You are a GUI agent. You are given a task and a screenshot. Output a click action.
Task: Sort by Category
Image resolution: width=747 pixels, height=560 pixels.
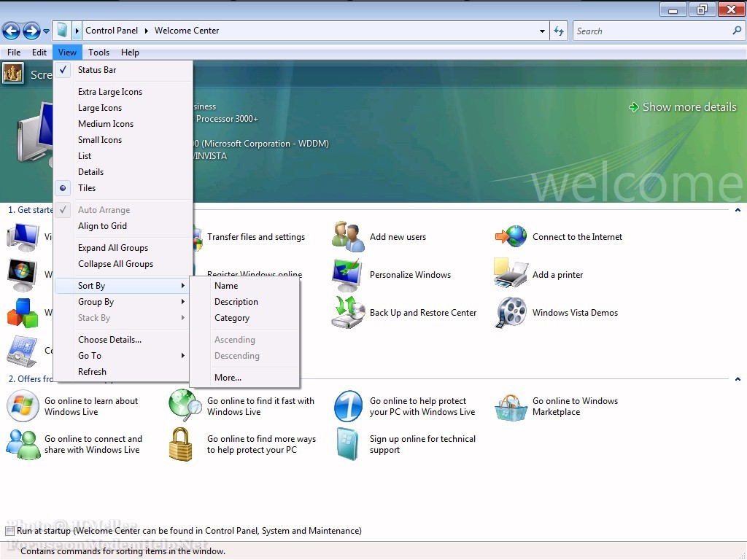(244, 318)
